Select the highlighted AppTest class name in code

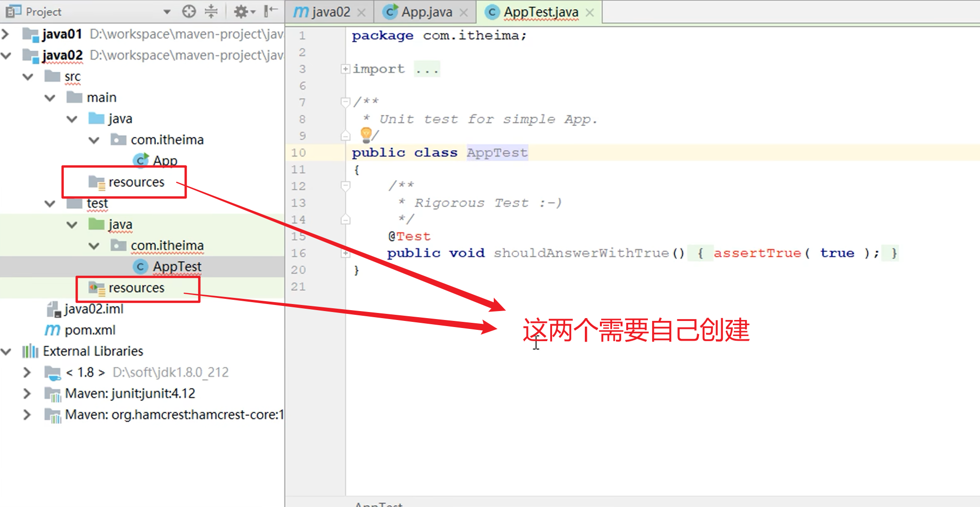[497, 152]
